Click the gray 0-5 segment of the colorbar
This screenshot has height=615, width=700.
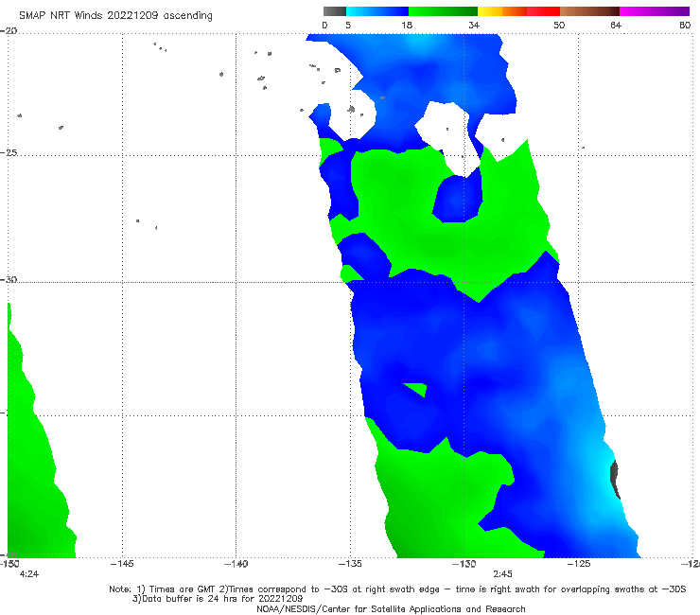[334, 11]
